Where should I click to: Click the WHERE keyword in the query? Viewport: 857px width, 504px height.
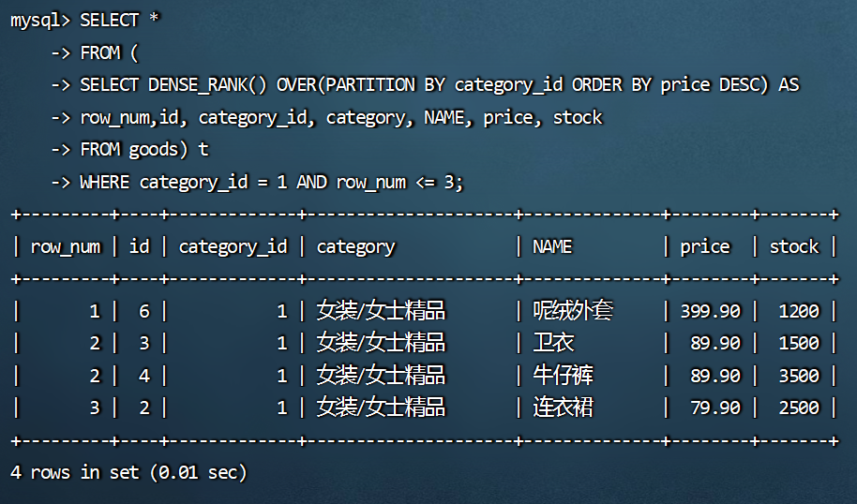(x=104, y=183)
